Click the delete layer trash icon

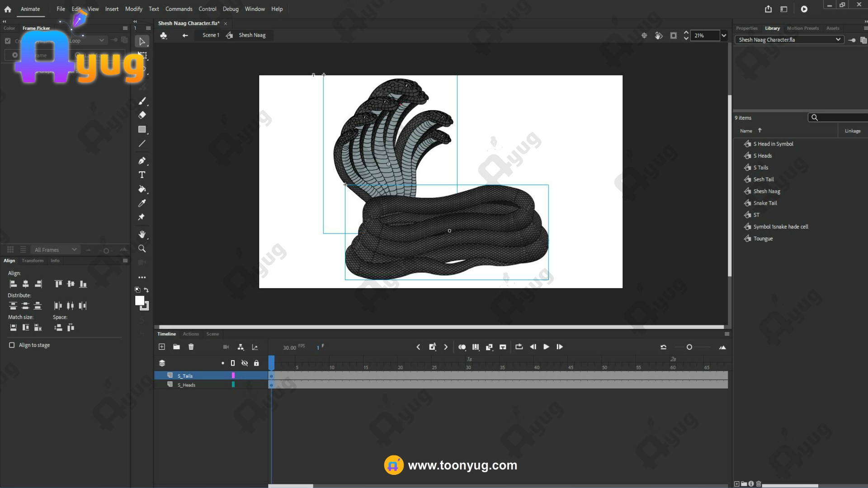pyautogui.click(x=191, y=347)
